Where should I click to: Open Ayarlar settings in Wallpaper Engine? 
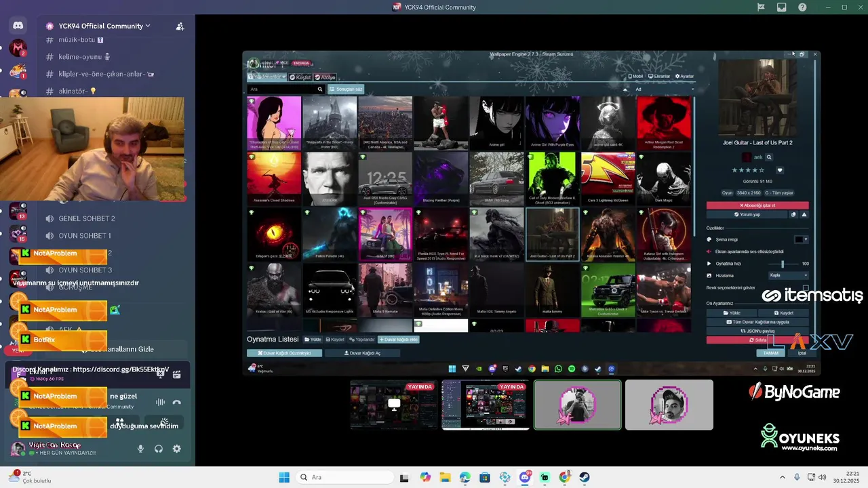coord(684,76)
